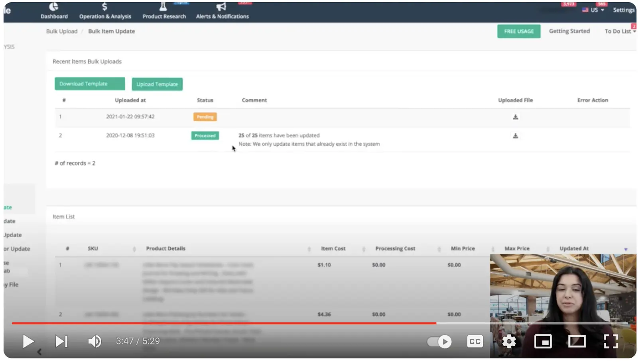Open video settings gear

tap(509, 342)
